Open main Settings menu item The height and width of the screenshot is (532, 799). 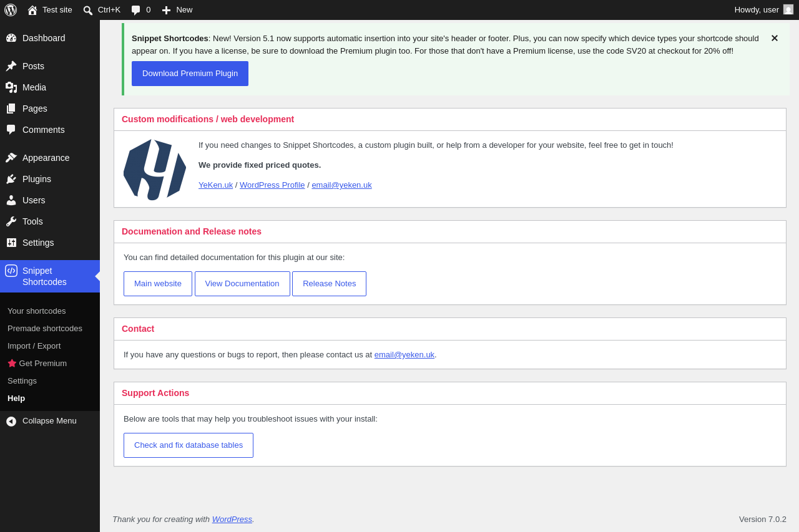[x=50, y=243]
